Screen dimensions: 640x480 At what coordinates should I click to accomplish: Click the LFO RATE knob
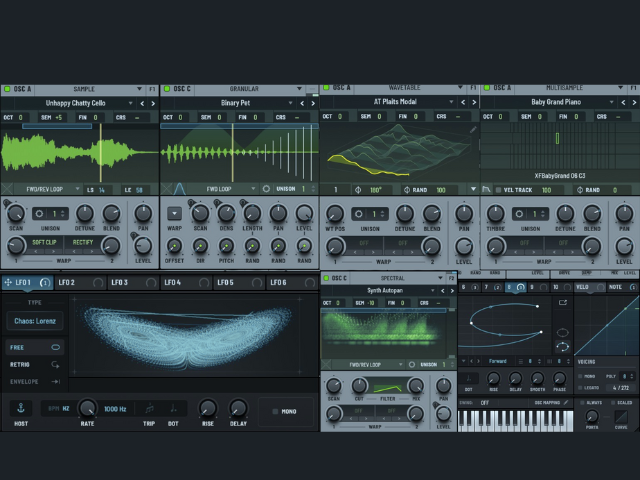click(87, 408)
